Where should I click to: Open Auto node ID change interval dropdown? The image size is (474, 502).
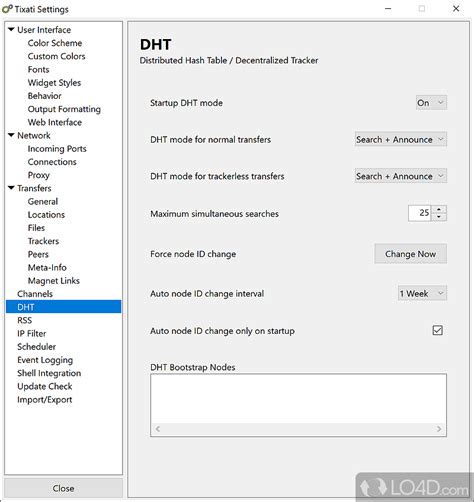(422, 293)
